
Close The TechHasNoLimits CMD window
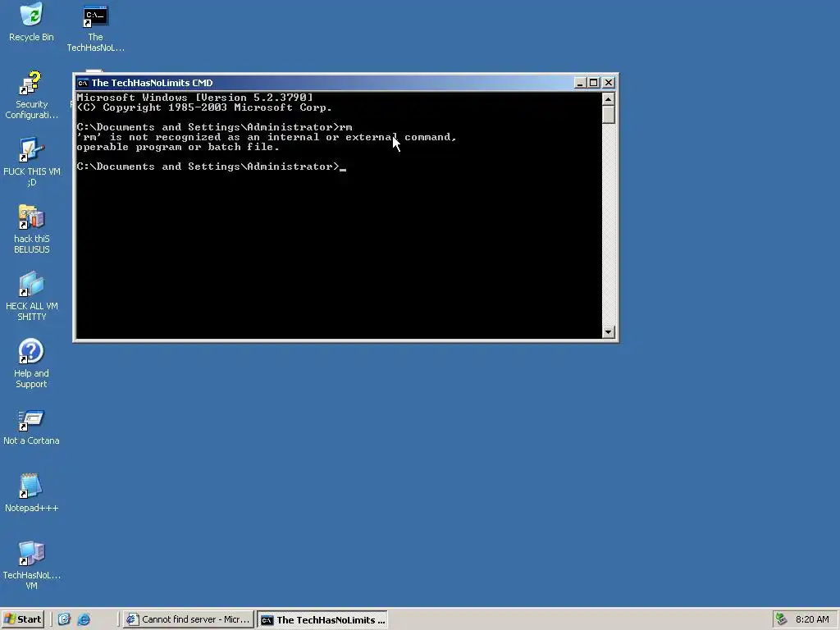[x=609, y=83]
